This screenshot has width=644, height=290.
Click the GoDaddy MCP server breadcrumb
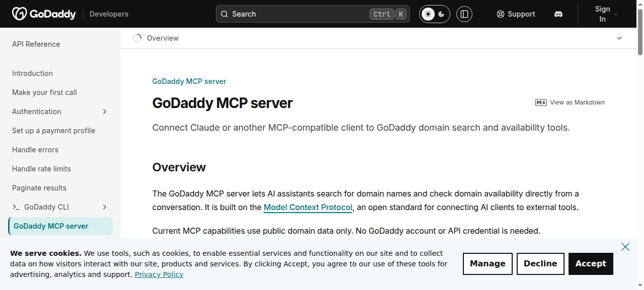[189, 81]
